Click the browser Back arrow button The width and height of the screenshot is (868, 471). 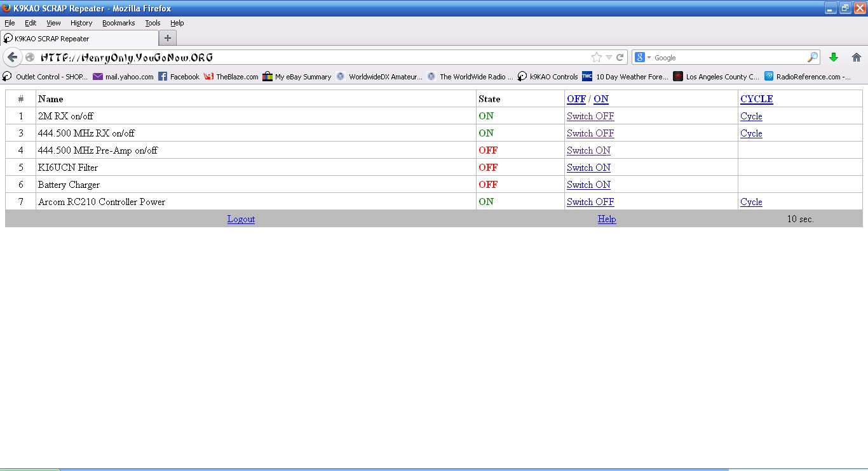tap(12, 57)
